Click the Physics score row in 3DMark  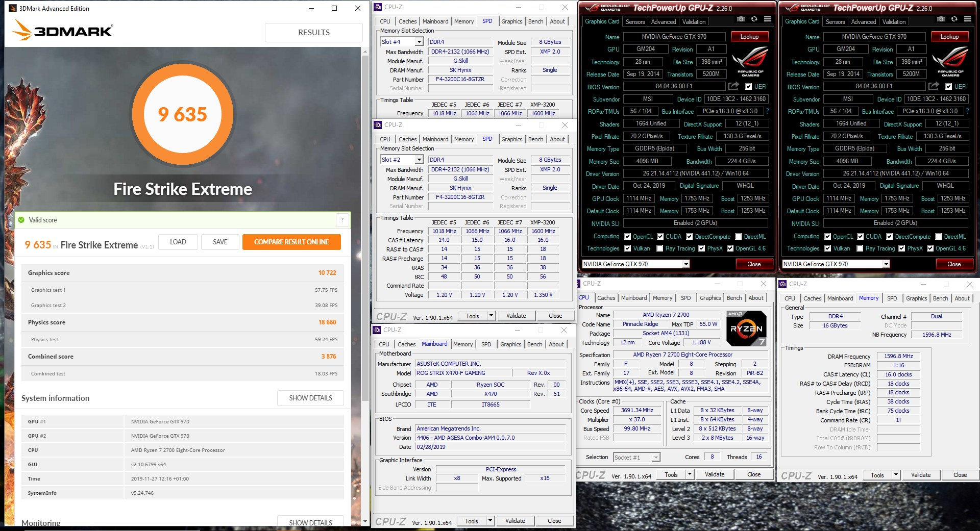[182, 322]
